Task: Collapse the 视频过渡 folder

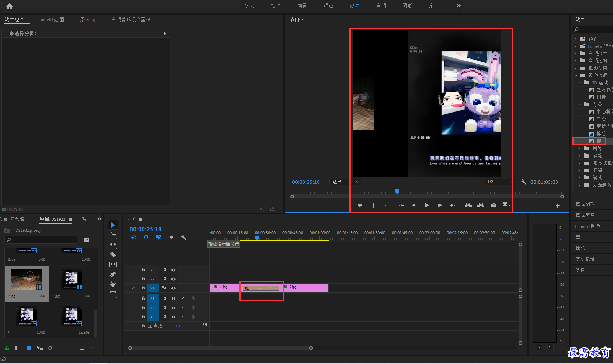Action: [576, 75]
